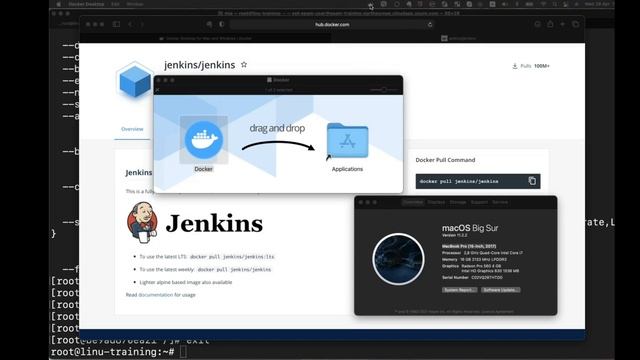
Task: Open the Window menu
Action: pyautogui.click(x=135, y=4)
